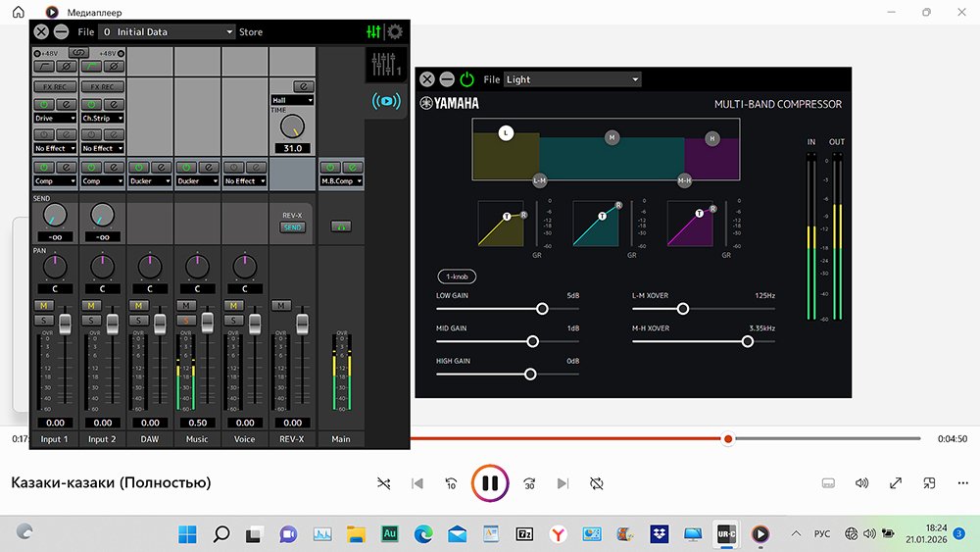Pause playback in media player
Image resolution: width=980 pixels, height=552 pixels.
coord(490,483)
